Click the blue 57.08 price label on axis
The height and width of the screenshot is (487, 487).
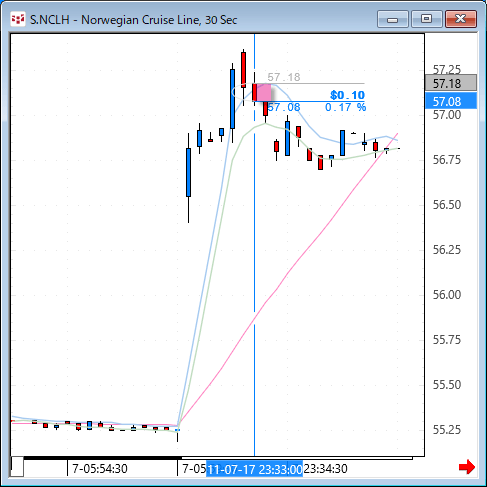tap(451, 101)
